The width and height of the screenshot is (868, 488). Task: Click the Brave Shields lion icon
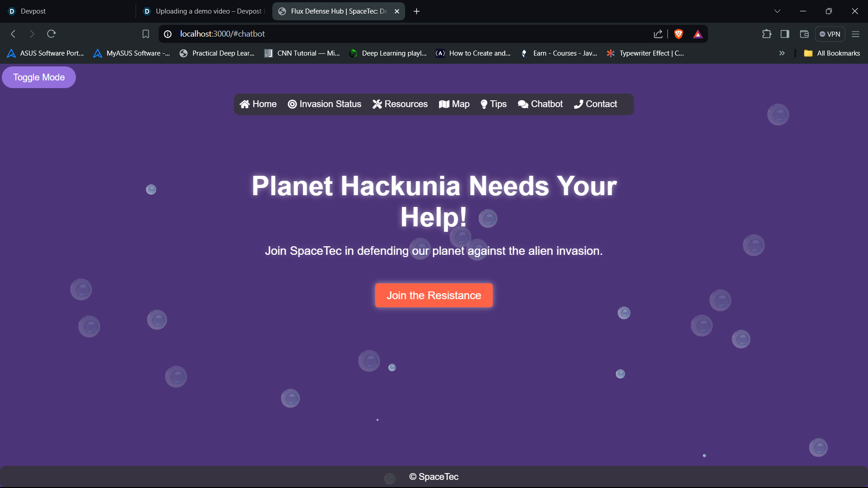(678, 34)
